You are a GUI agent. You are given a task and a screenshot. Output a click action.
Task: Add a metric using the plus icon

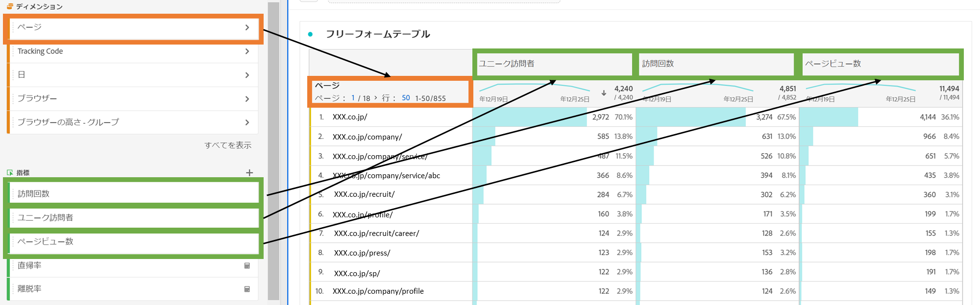pyautogui.click(x=250, y=172)
